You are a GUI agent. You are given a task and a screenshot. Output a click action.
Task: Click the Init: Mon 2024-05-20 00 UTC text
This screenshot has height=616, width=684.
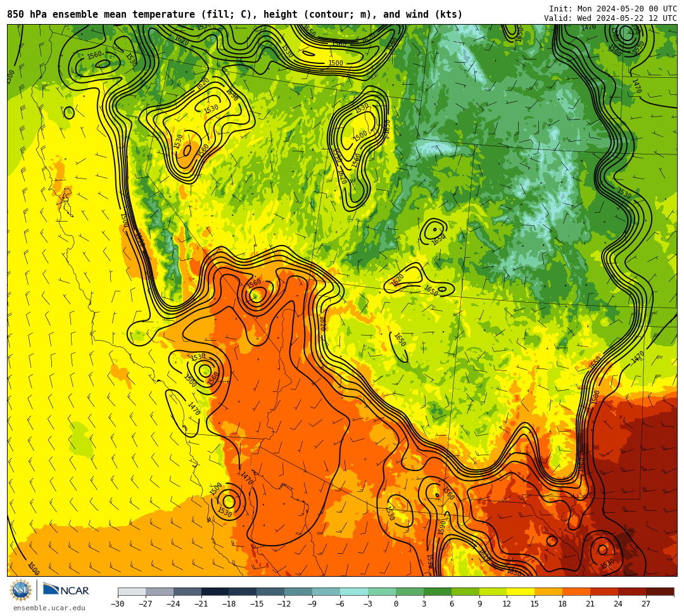(x=613, y=9)
